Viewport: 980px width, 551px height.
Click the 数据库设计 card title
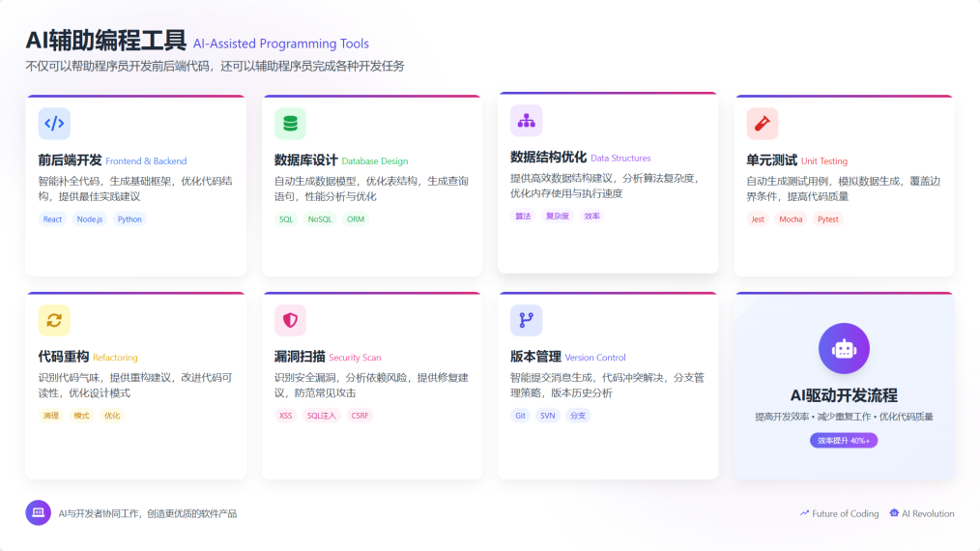coord(305,160)
